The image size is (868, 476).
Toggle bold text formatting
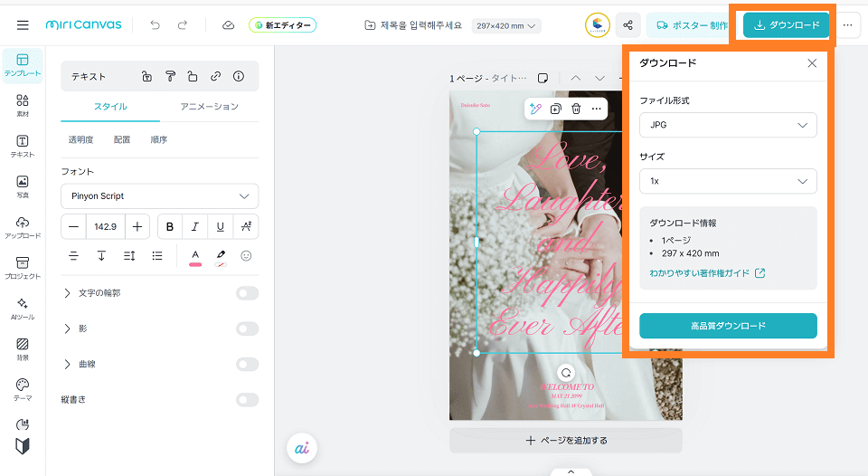169,226
